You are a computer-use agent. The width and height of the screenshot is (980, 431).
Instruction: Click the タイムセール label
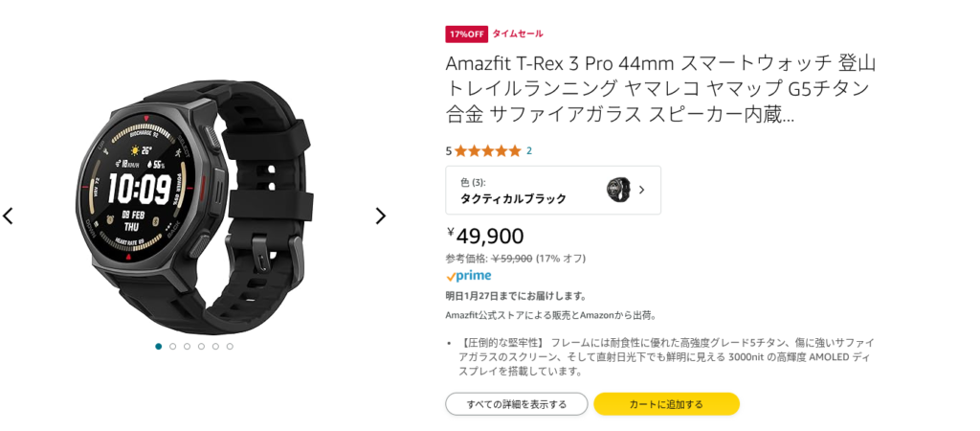(x=518, y=34)
